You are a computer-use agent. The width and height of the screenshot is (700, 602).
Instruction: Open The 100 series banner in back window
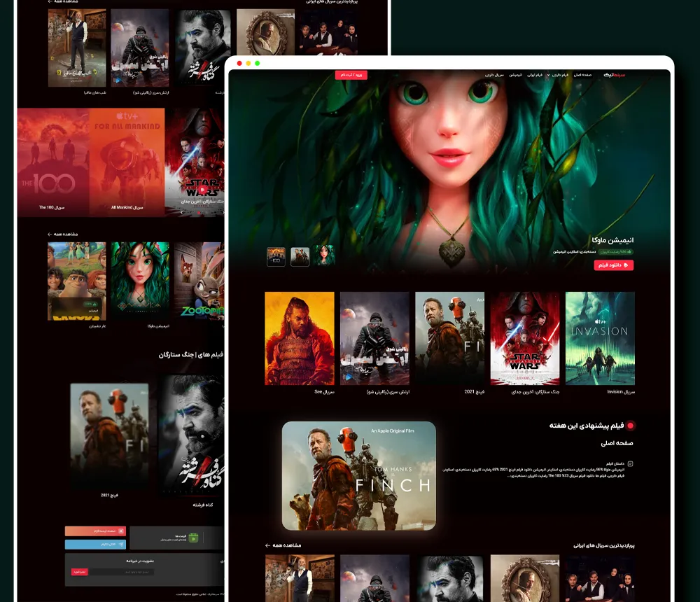point(53,162)
